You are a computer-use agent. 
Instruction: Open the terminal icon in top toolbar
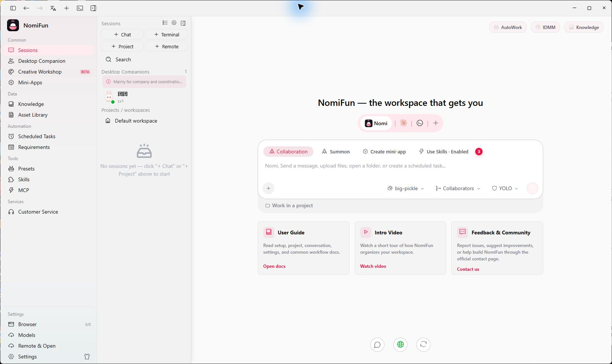80,8
